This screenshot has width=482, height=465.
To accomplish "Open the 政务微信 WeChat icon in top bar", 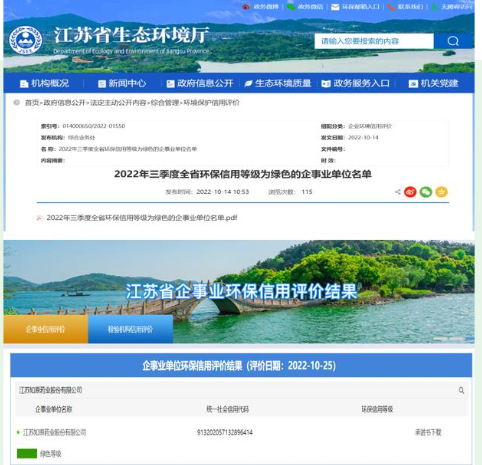I will pyautogui.click(x=291, y=7).
